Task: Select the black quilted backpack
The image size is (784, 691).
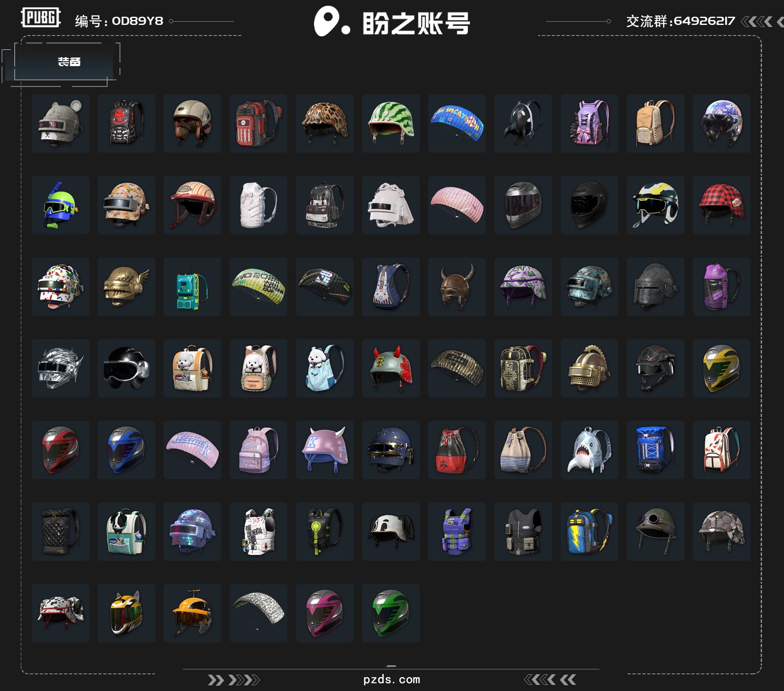Action: 60,531
